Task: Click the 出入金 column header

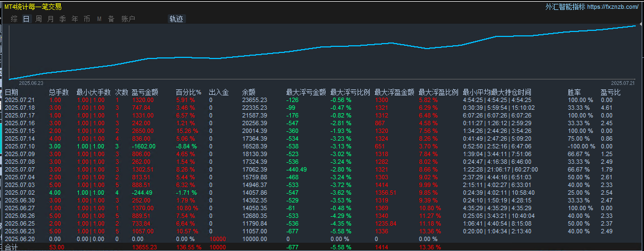Action: tap(219, 93)
